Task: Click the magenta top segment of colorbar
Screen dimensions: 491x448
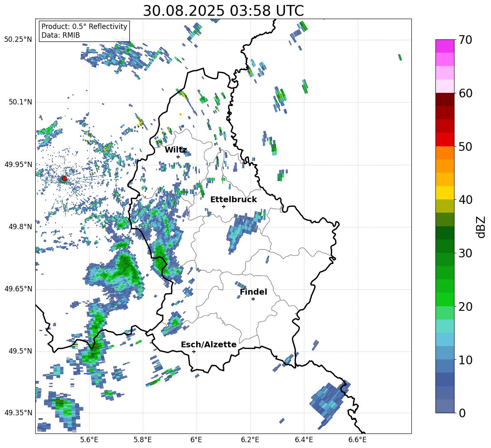Action: click(x=445, y=46)
